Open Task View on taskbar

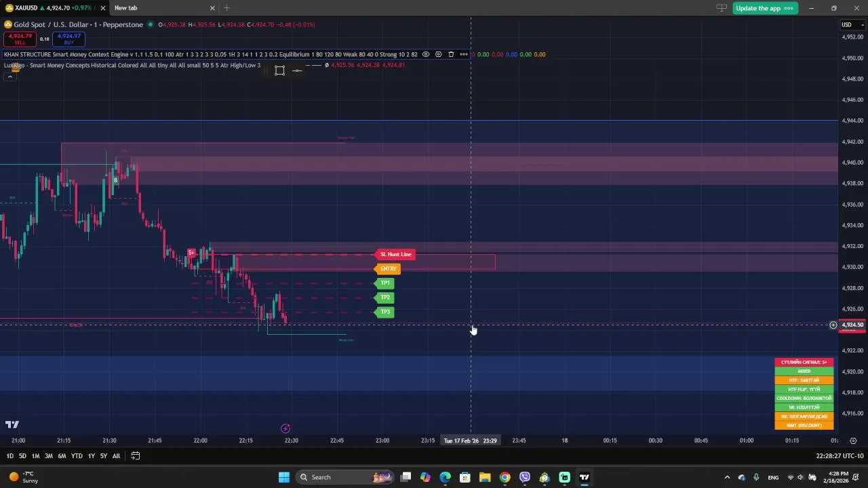click(406, 477)
